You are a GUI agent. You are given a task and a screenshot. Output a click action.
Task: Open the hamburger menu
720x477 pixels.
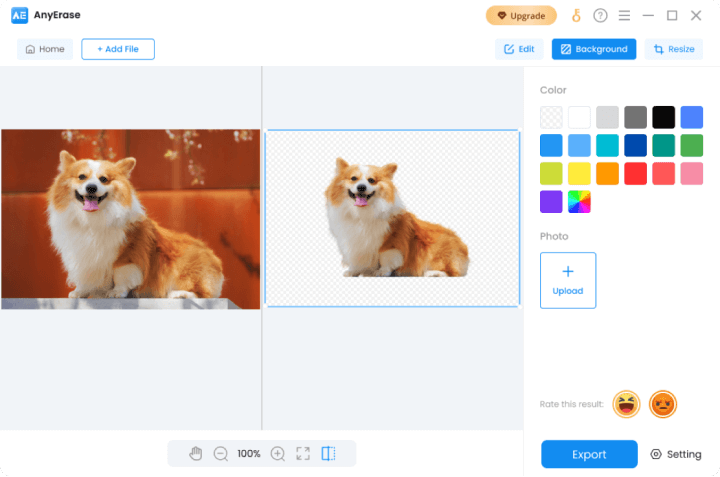click(x=624, y=16)
